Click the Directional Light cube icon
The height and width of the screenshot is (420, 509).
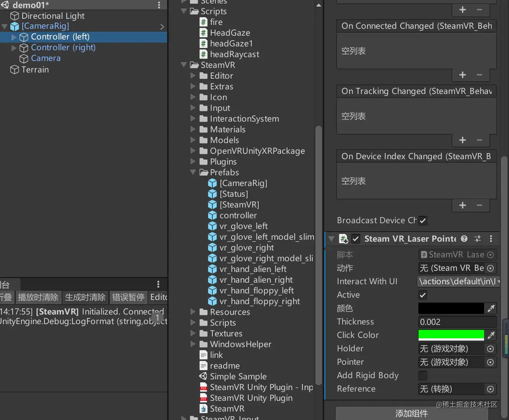(x=15, y=16)
